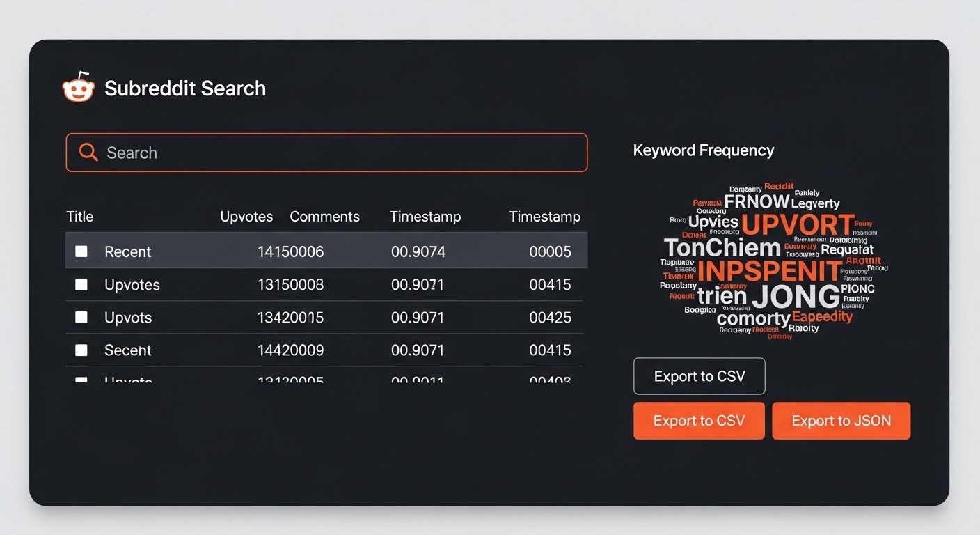
Task: Sort by the first Timestamp column header
Action: point(425,216)
